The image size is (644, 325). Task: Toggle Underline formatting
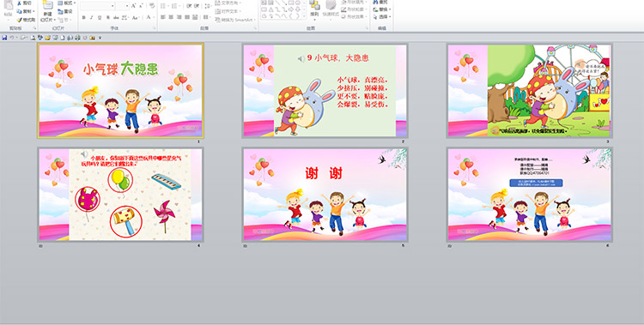pos(100,17)
